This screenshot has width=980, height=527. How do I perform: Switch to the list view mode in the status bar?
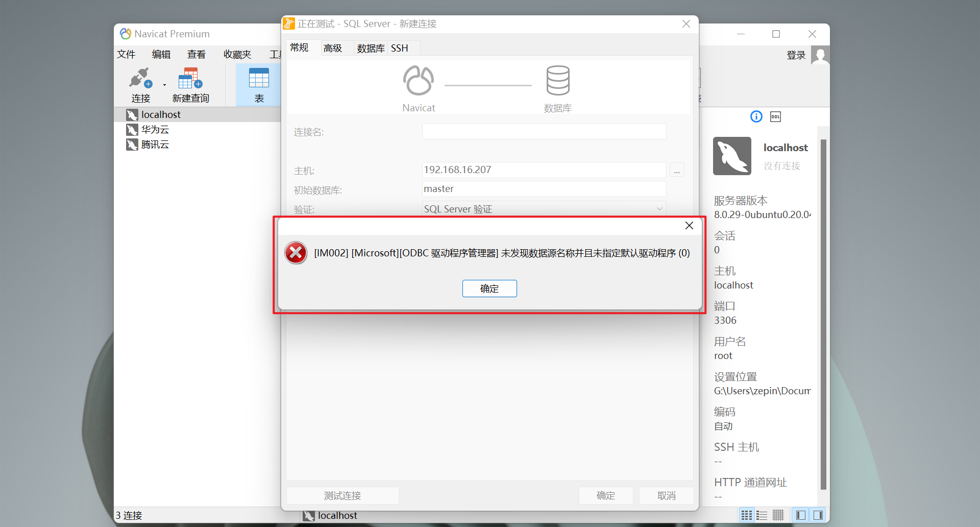[x=762, y=515]
